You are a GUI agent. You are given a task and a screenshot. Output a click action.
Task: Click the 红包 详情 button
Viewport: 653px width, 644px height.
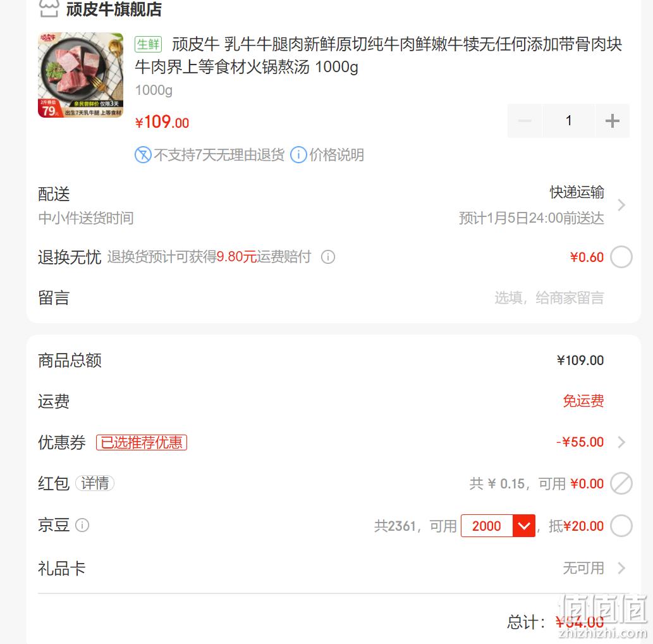[95, 483]
